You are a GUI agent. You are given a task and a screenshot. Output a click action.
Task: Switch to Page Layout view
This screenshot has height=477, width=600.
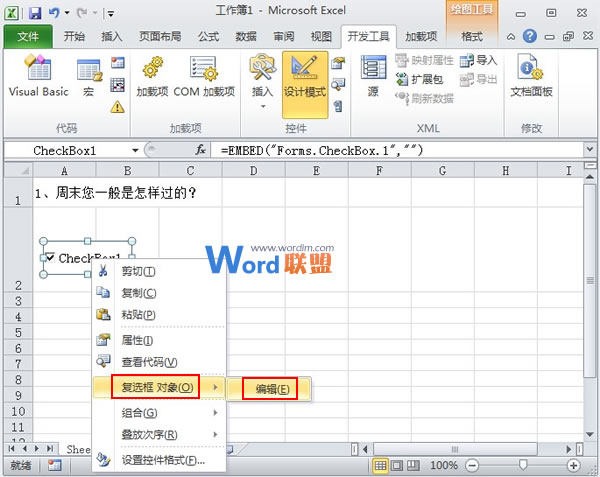pyautogui.click(x=397, y=466)
